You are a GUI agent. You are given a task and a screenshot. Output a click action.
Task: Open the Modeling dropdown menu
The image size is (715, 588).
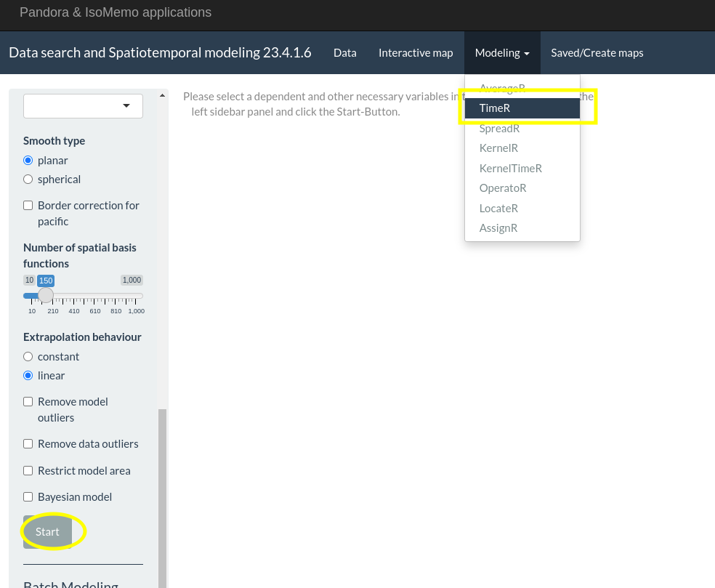pos(501,52)
